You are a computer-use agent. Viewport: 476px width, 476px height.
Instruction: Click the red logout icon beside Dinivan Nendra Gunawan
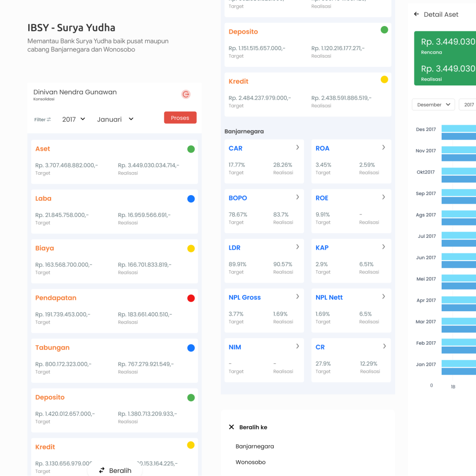(186, 94)
